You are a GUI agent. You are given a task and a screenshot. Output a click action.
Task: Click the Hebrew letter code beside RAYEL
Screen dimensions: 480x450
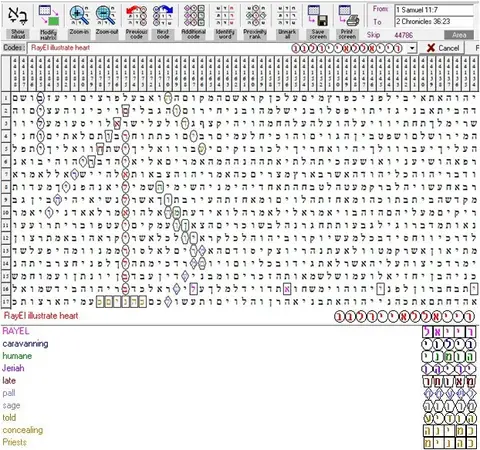(449, 332)
